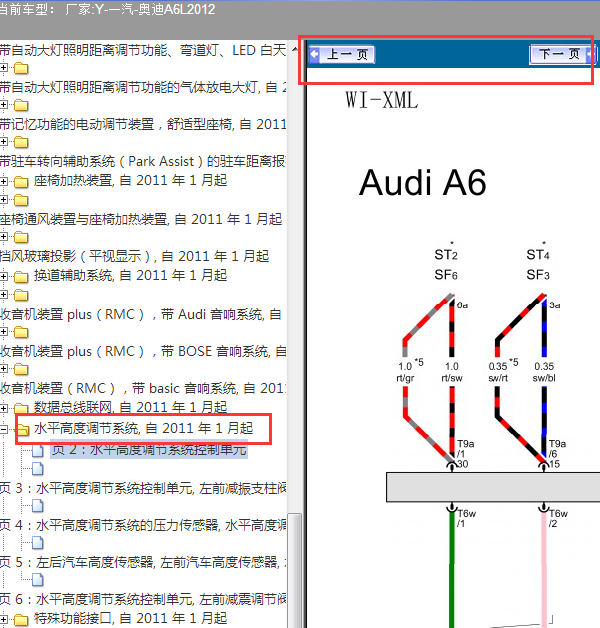600x628 pixels.
Task: Collapse the 水平高度调节系统 folder node
Action: tap(4, 429)
